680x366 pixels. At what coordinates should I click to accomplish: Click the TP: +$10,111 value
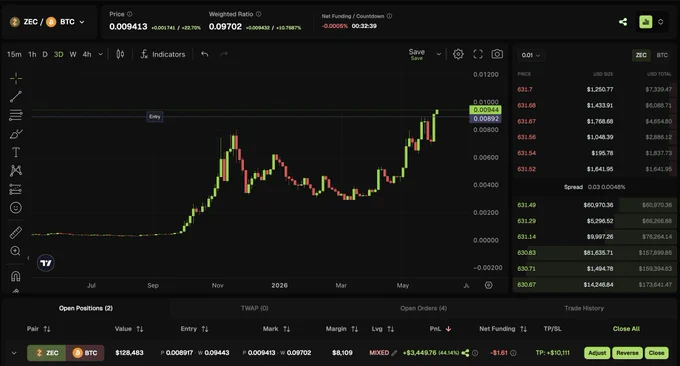point(552,353)
